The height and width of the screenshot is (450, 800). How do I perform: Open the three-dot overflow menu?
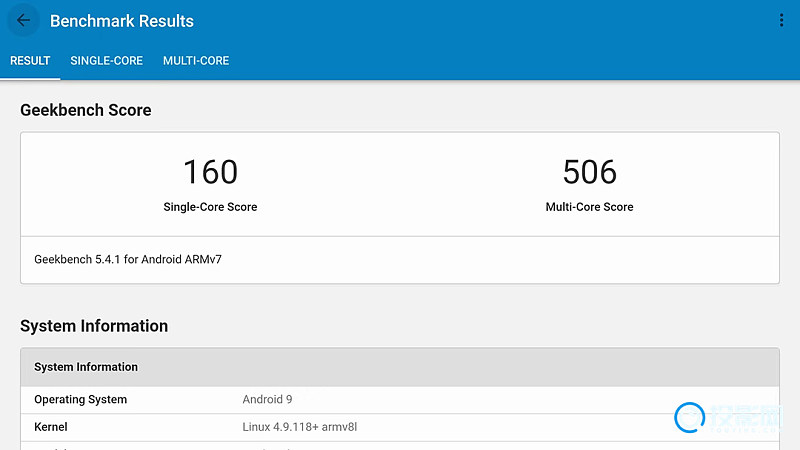coord(781,20)
